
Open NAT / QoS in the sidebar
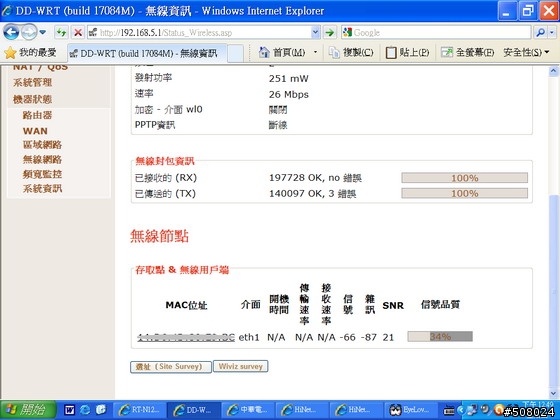40,67
